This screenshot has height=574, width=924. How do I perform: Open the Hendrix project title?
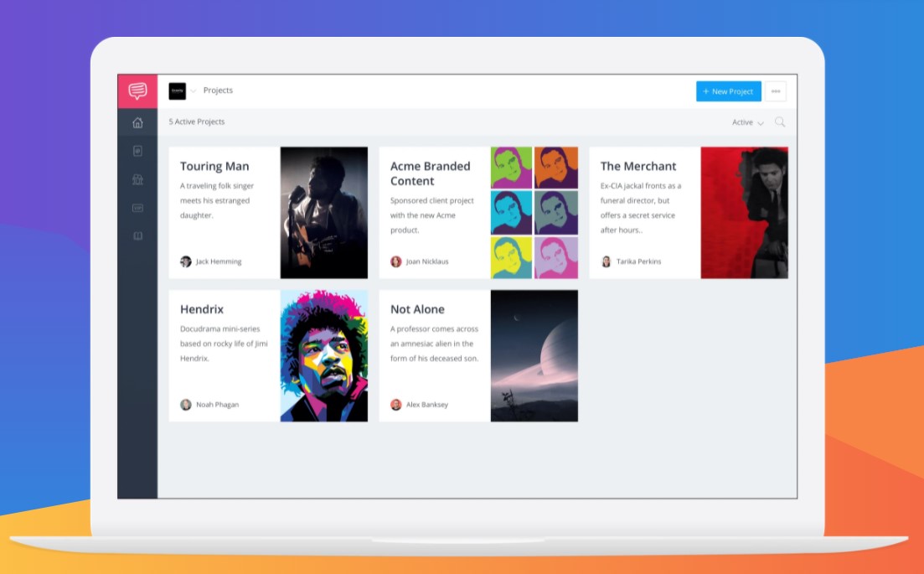click(x=202, y=309)
